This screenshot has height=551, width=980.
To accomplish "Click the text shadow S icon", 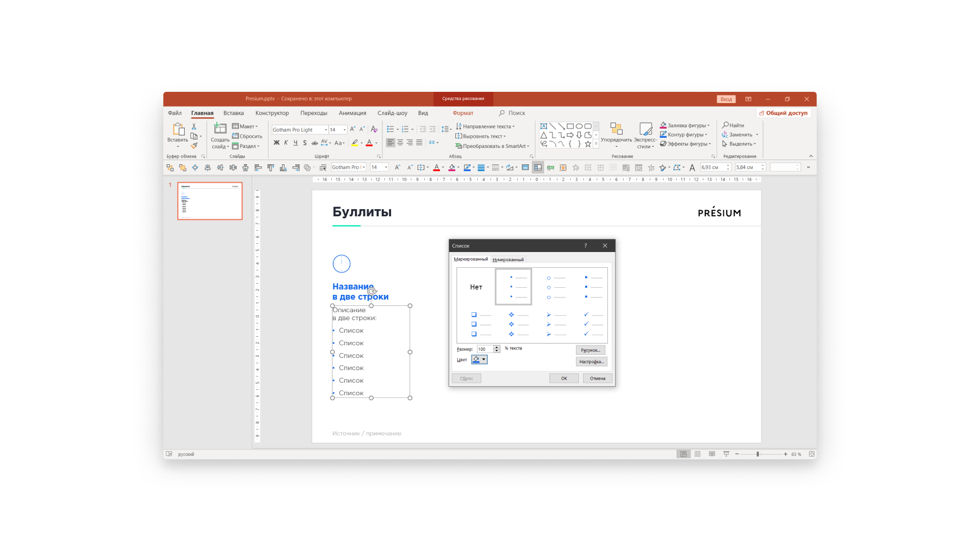I will point(305,143).
